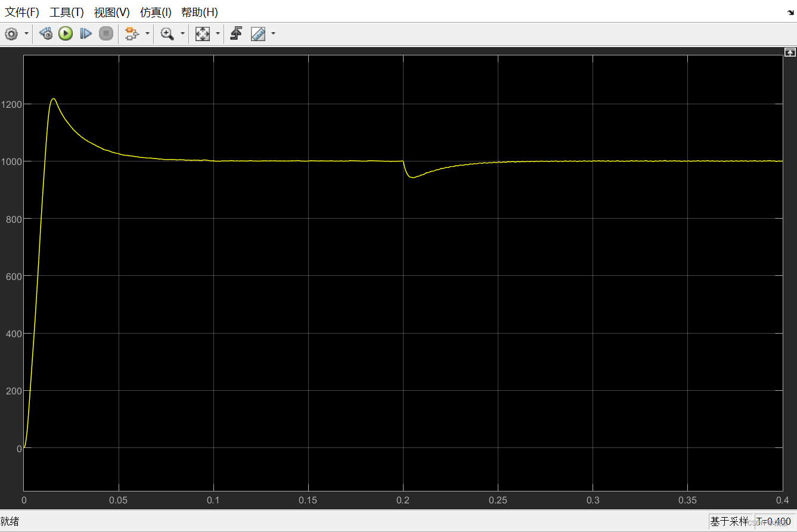Click the 基于采样 status bar field
This screenshot has width=797, height=532.
(727, 522)
